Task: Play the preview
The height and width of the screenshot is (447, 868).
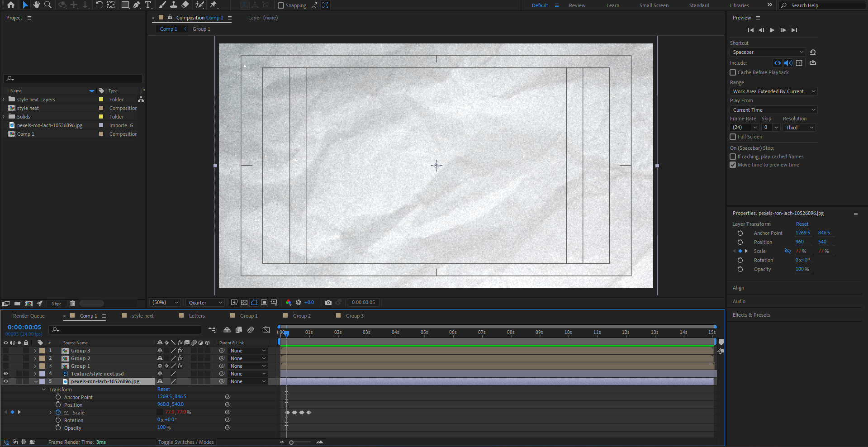Action: click(772, 30)
